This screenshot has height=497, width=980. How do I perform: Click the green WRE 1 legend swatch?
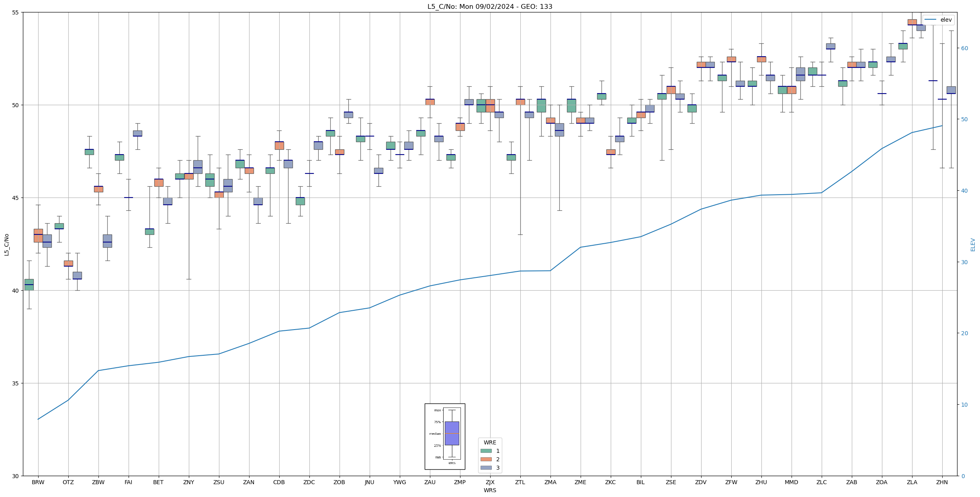(x=486, y=451)
